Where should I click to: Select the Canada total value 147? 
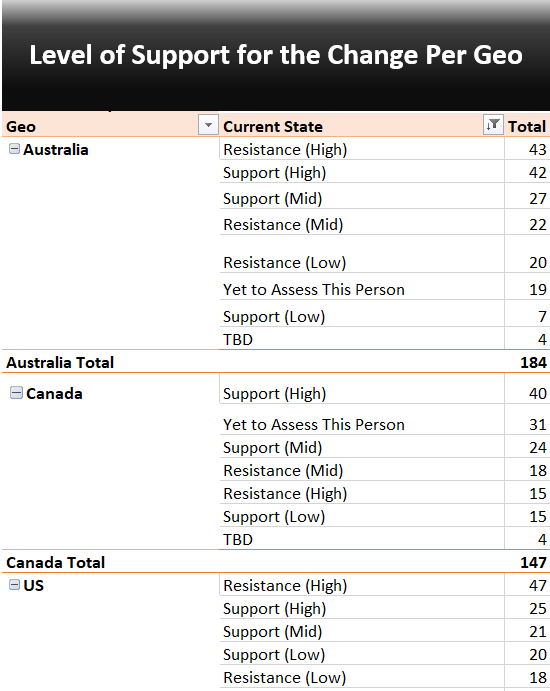tap(533, 562)
